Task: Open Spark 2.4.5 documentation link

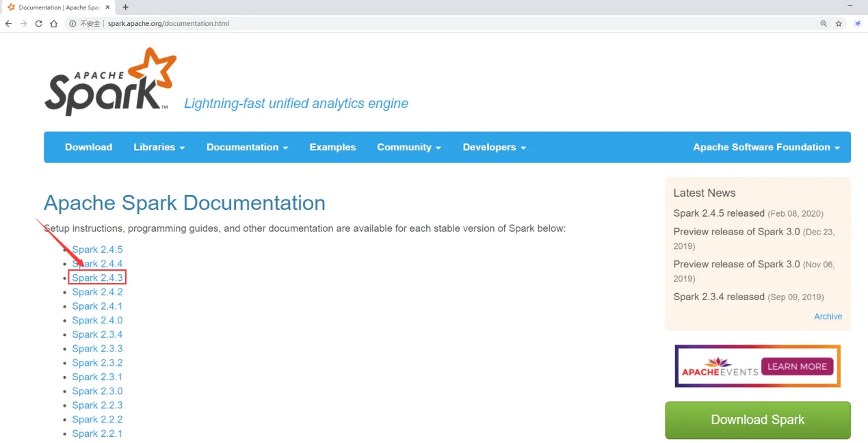Action: pyautogui.click(x=97, y=250)
